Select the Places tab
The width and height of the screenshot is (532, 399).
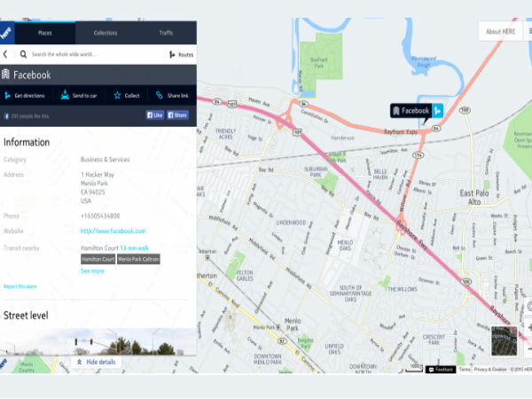(x=45, y=33)
